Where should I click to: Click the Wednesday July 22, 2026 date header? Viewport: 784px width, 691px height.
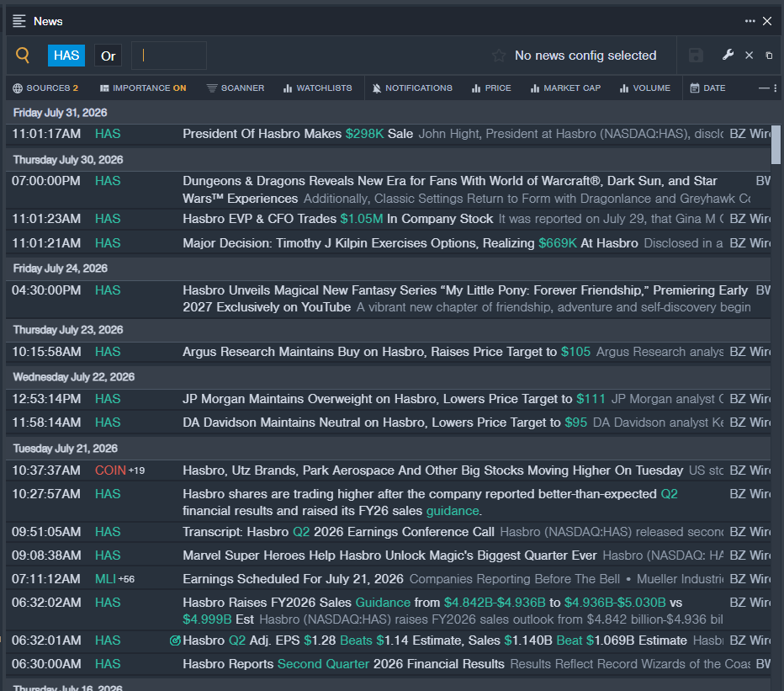[x=73, y=377]
